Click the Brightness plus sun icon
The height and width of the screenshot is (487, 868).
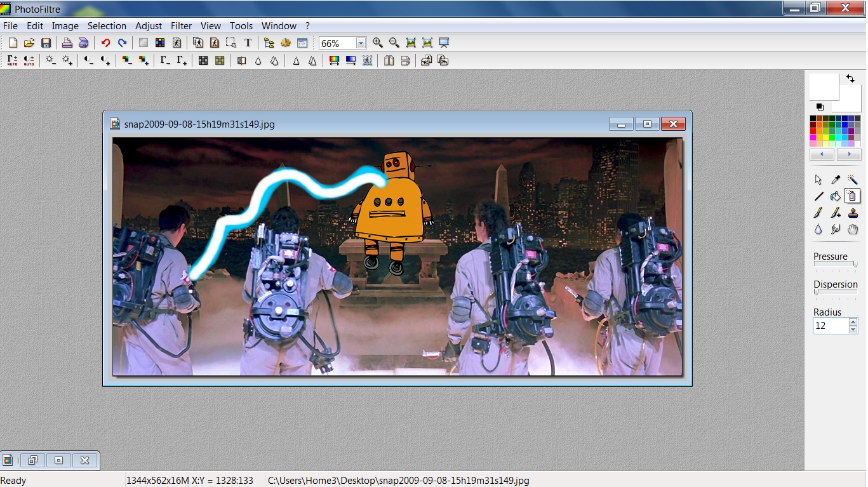(x=67, y=61)
